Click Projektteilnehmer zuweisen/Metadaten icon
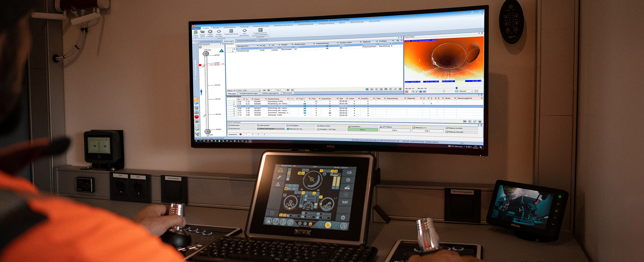The width and height of the screenshot is (644, 262). click(260, 30)
